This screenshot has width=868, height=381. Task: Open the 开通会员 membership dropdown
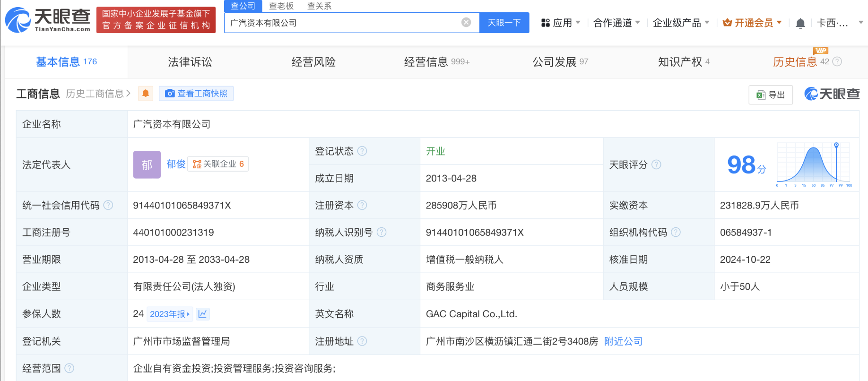(x=753, y=23)
